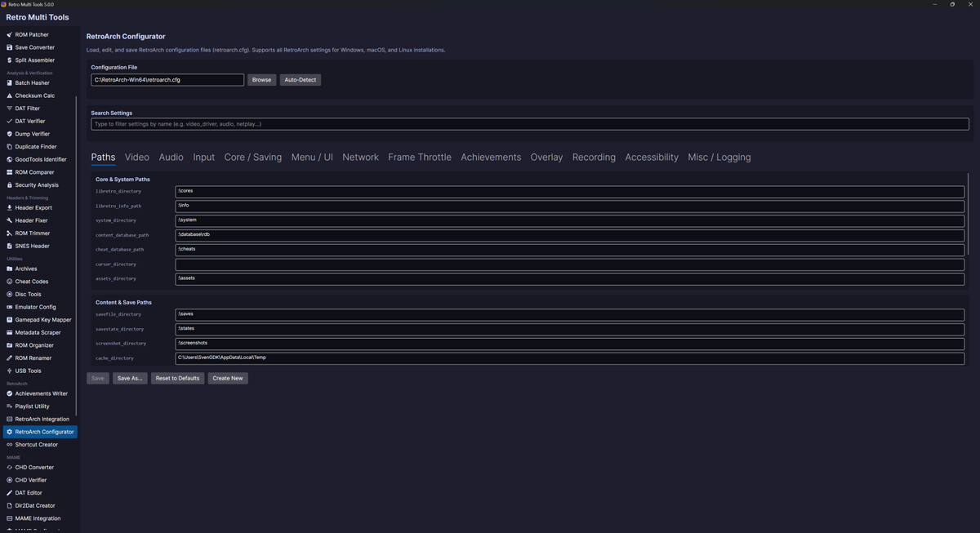980x533 pixels.
Task: Open the Disc Tools icon
Action: tap(10, 294)
